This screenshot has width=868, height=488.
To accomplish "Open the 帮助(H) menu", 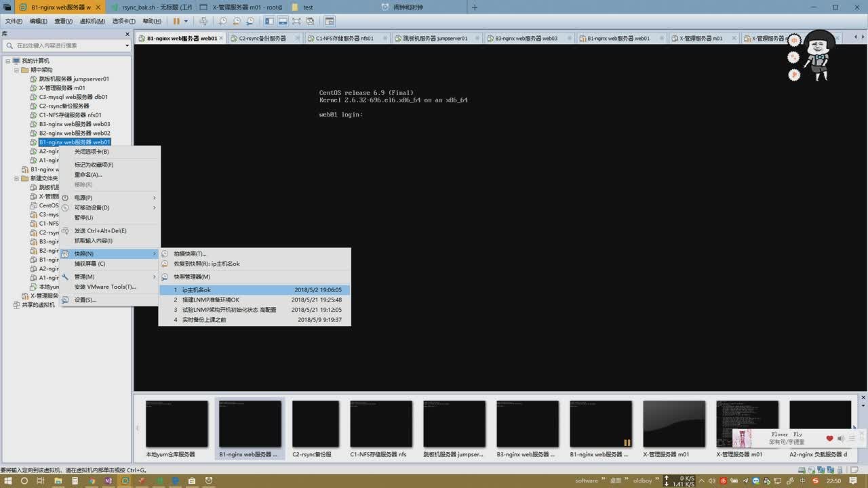I will (152, 21).
